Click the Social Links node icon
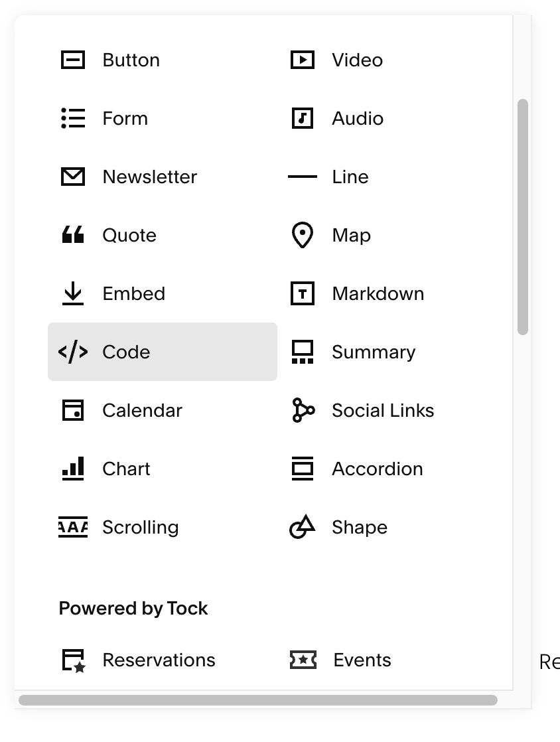The width and height of the screenshot is (560, 742). point(302,410)
